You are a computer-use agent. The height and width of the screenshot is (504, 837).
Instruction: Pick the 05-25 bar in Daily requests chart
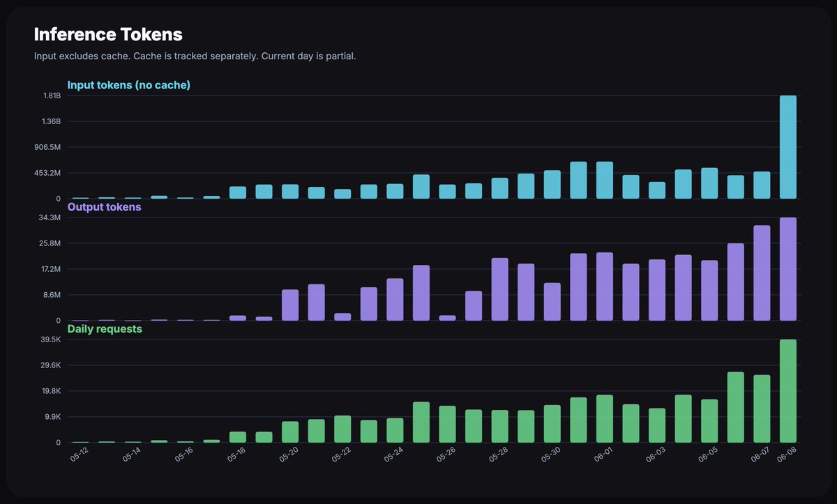[421, 422]
